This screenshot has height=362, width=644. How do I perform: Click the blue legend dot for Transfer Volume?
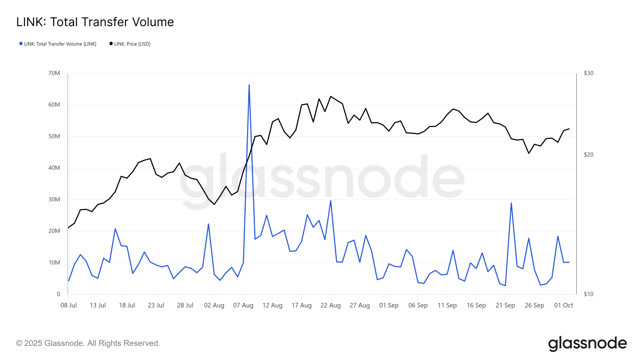pyautogui.click(x=21, y=44)
